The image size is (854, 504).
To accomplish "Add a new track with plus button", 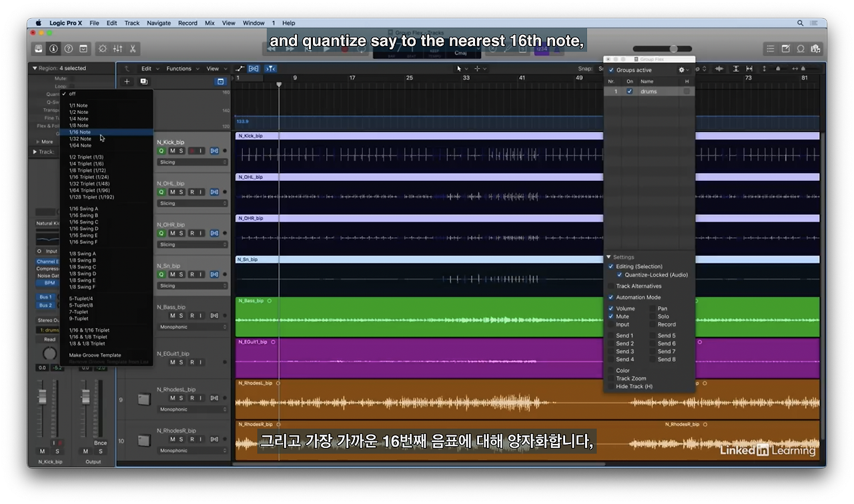I will (127, 81).
